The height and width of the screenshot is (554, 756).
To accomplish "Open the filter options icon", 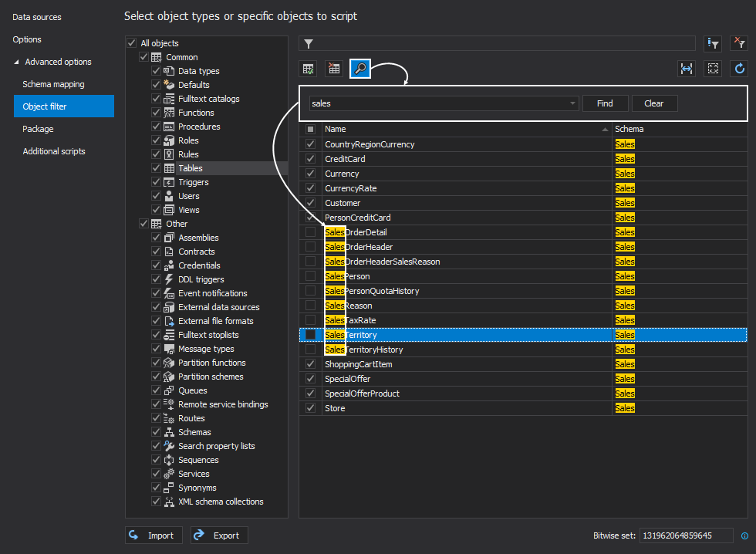I will (x=713, y=43).
